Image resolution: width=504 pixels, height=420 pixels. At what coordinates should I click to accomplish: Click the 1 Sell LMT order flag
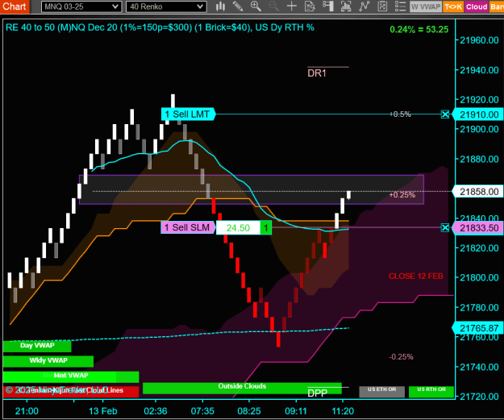coord(188,114)
